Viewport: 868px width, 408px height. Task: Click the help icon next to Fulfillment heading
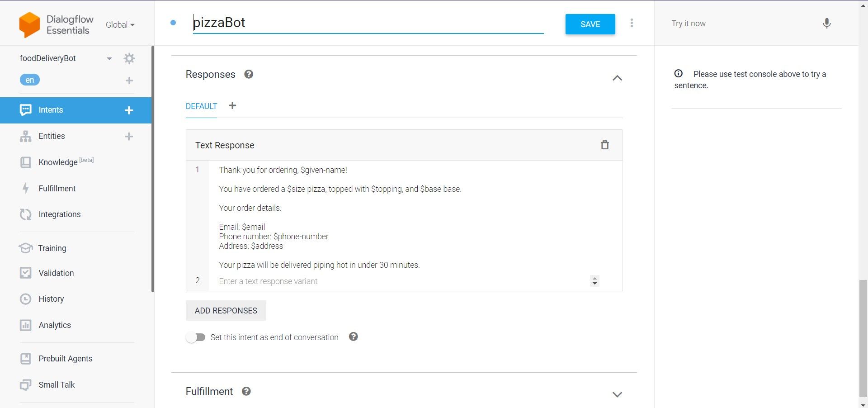click(246, 391)
